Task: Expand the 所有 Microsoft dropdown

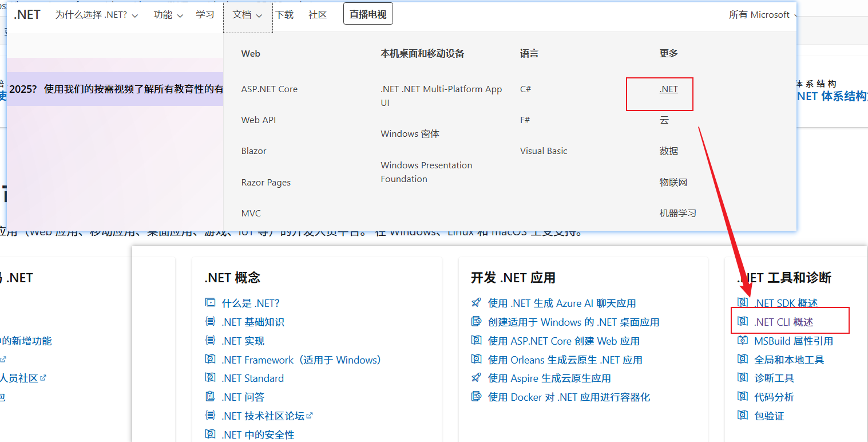Action: pos(762,15)
